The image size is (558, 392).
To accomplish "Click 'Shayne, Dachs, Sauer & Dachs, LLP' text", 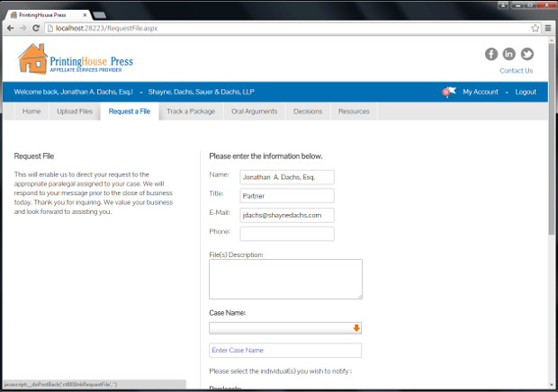I will [x=201, y=92].
